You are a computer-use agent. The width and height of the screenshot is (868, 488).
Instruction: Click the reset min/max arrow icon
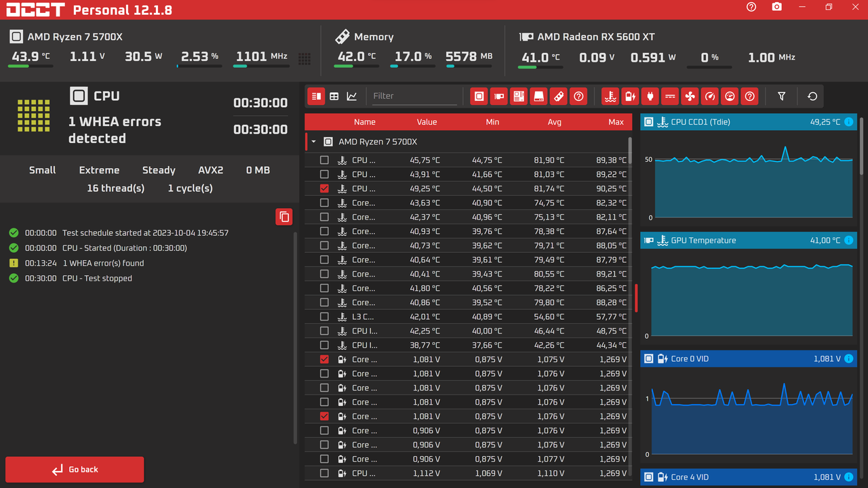pyautogui.click(x=812, y=96)
